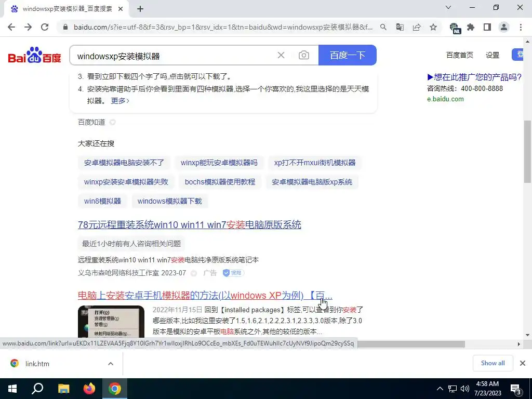
Task: Open the Google Translate page icon
Action: (400, 27)
